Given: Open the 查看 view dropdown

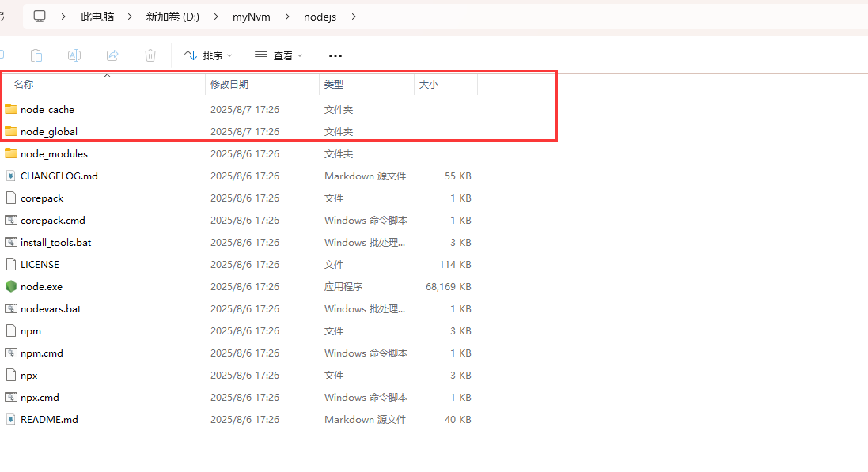Looking at the screenshot, I should pyautogui.click(x=279, y=56).
